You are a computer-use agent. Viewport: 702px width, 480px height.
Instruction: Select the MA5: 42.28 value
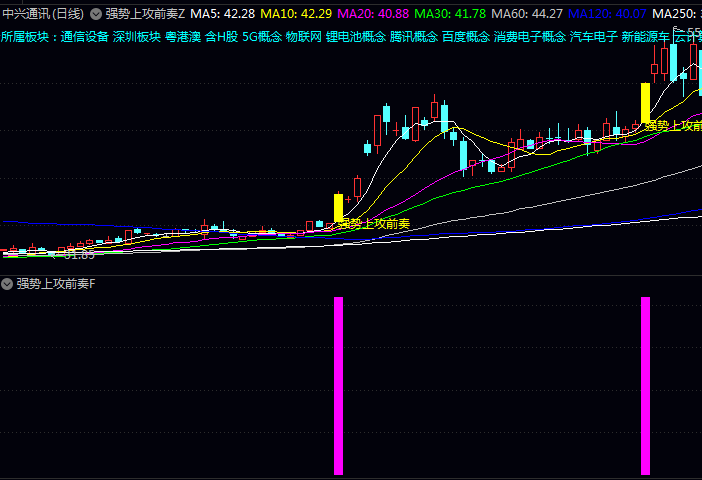coord(223,14)
